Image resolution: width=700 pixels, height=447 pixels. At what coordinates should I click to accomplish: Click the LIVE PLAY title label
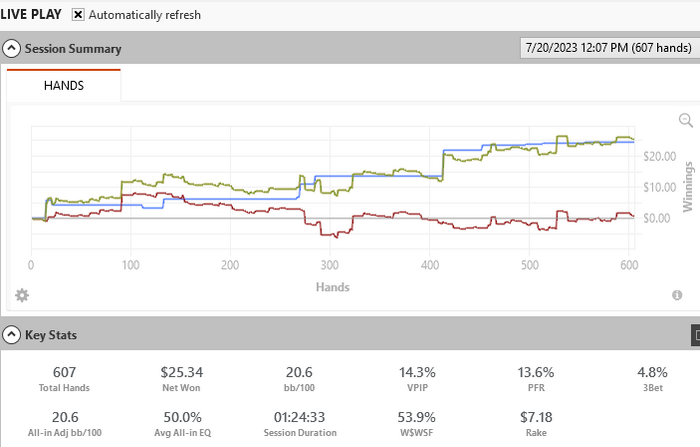click(33, 15)
